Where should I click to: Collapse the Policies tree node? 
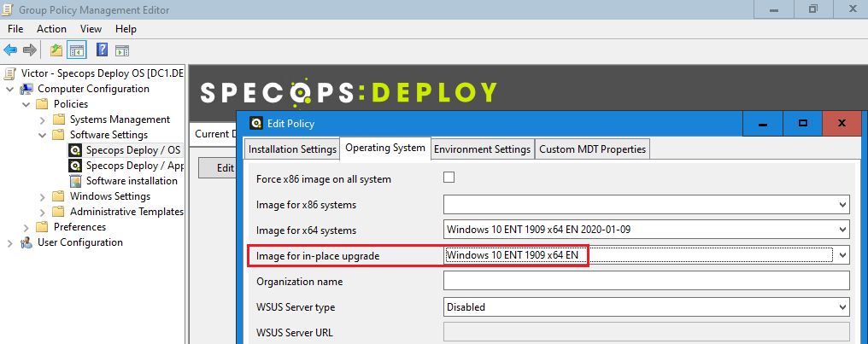(x=26, y=104)
